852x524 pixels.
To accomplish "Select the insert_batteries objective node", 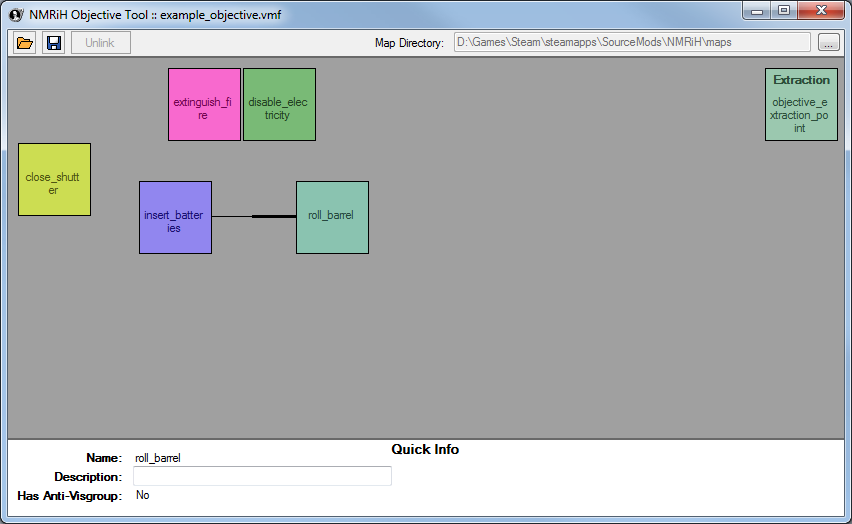I will pyautogui.click(x=175, y=217).
